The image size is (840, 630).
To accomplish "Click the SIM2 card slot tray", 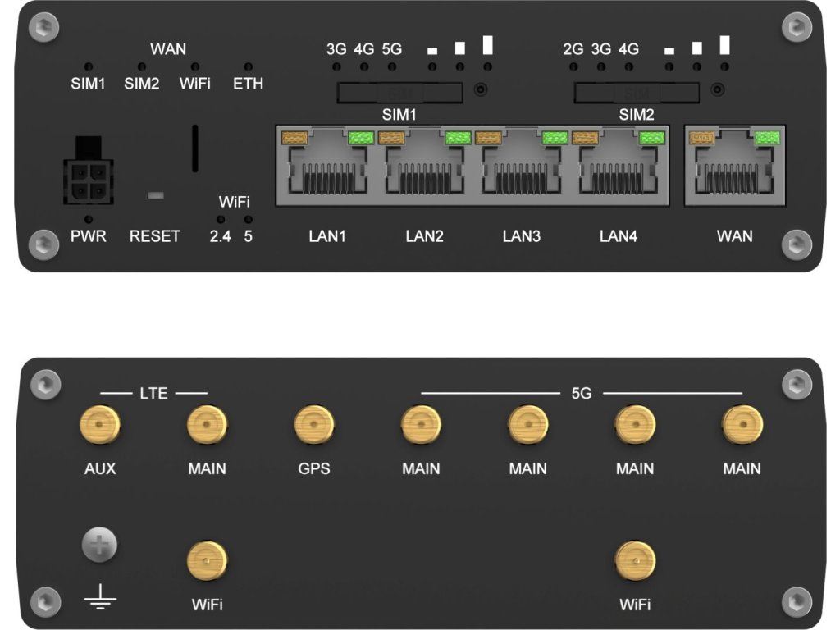I will coord(636,92).
